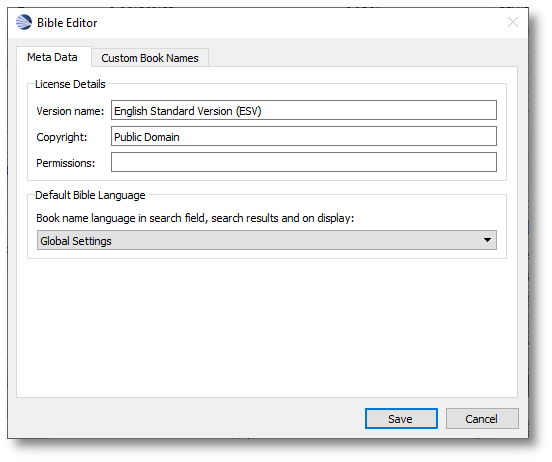
Task: Click the 'License Details' group heading
Action: click(x=70, y=84)
